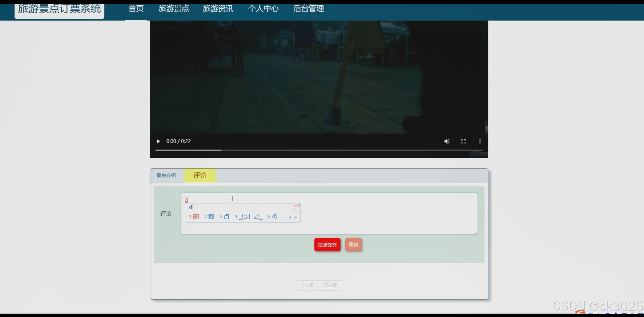
Task: Switch to the 景点介绍 tab
Action: 166,175
